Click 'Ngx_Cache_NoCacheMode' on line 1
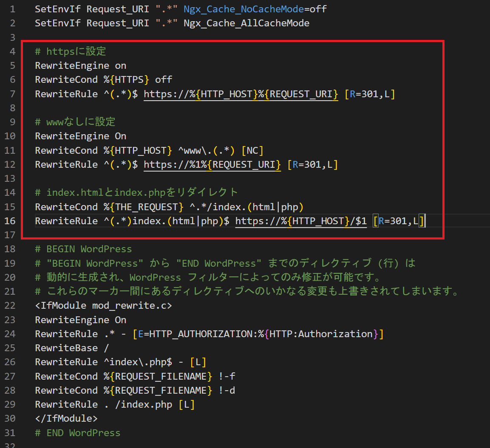The image size is (490, 448). 244,9
